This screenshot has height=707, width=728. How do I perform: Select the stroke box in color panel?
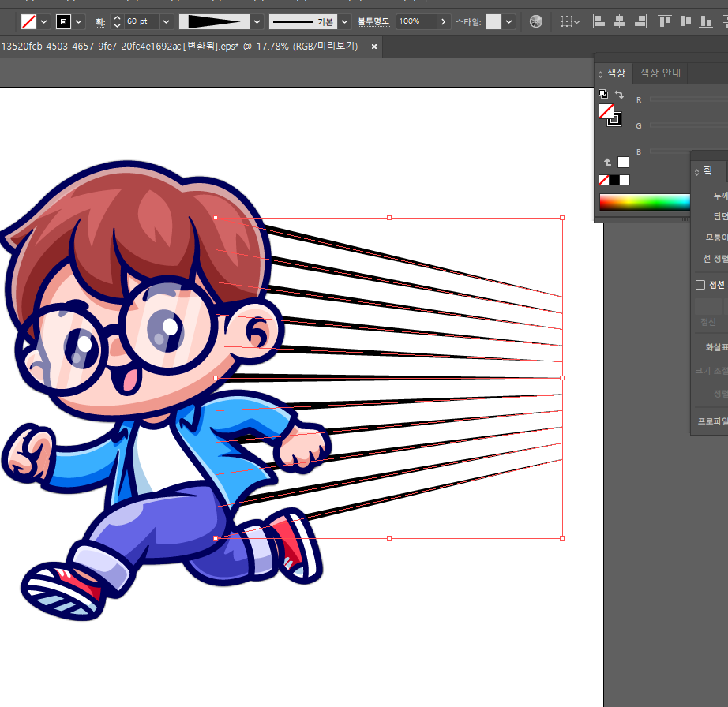coord(615,120)
